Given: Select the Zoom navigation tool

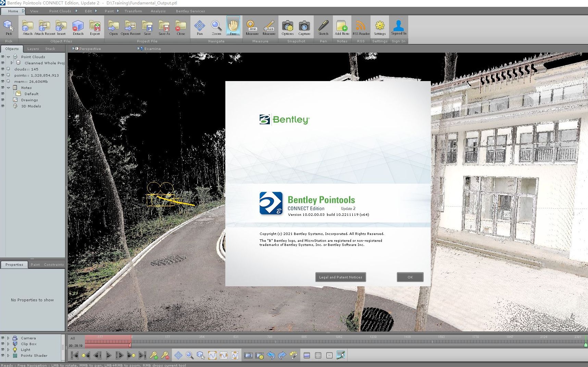Looking at the screenshot, I should [216, 27].
